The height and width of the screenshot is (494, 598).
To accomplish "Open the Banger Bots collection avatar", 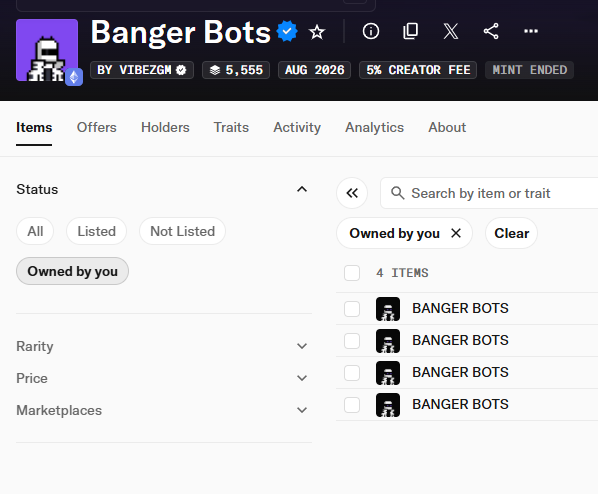I will [x=47, y=50].
